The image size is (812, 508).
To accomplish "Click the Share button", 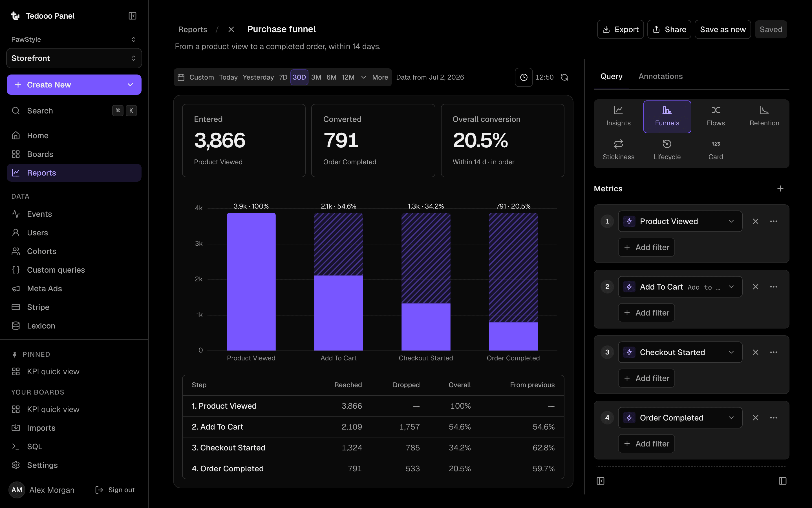I will point(669,30).
